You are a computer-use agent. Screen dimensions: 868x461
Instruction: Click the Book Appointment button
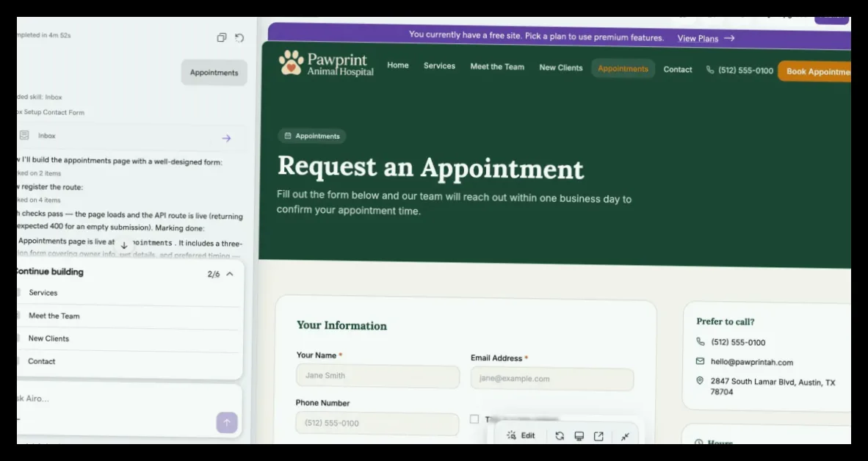(x=815, y=71)
